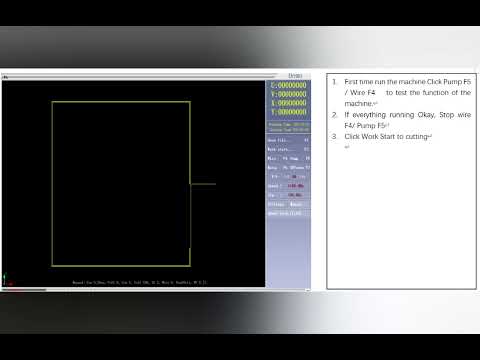Image resolution: width=480 pixels, height=360 pixels.
Task: Toggle the Auto mode row in panel
Action: [288, 167]
